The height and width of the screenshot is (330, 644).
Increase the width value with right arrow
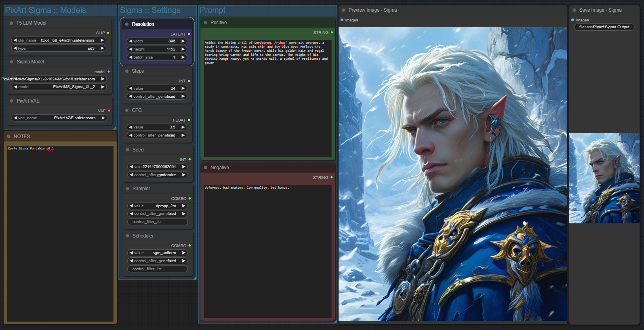[x=183, y=41]
